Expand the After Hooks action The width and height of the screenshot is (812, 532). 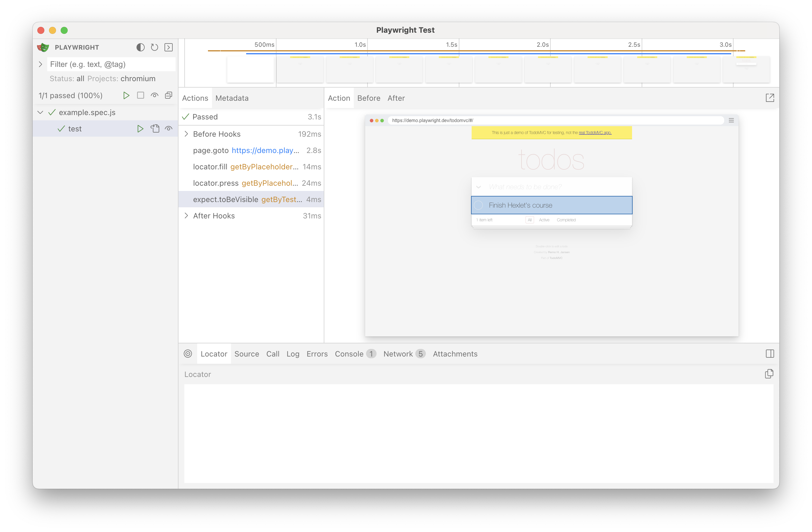tap(186, 216)
